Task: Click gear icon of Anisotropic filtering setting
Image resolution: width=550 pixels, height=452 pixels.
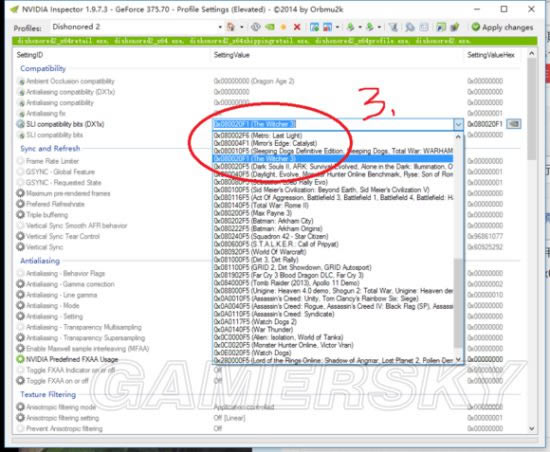Action: tap(20, 418)
